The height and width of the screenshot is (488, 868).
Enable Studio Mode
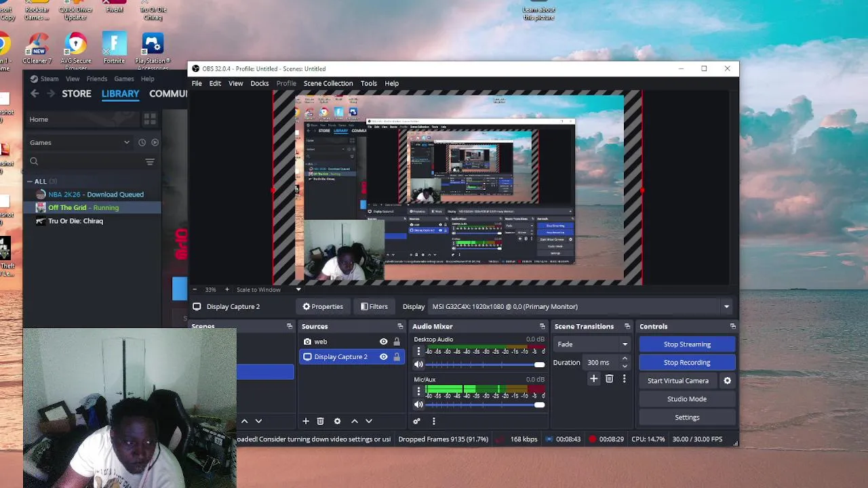point(687,399)
